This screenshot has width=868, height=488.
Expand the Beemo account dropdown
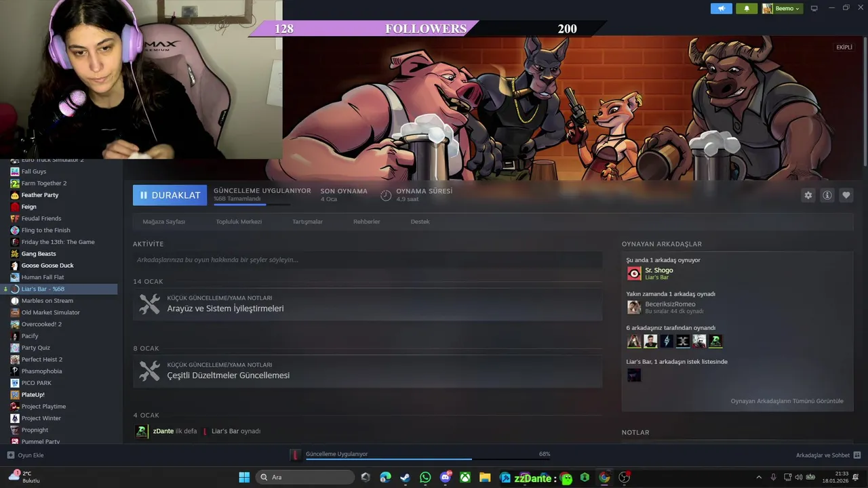coord(782,8)
